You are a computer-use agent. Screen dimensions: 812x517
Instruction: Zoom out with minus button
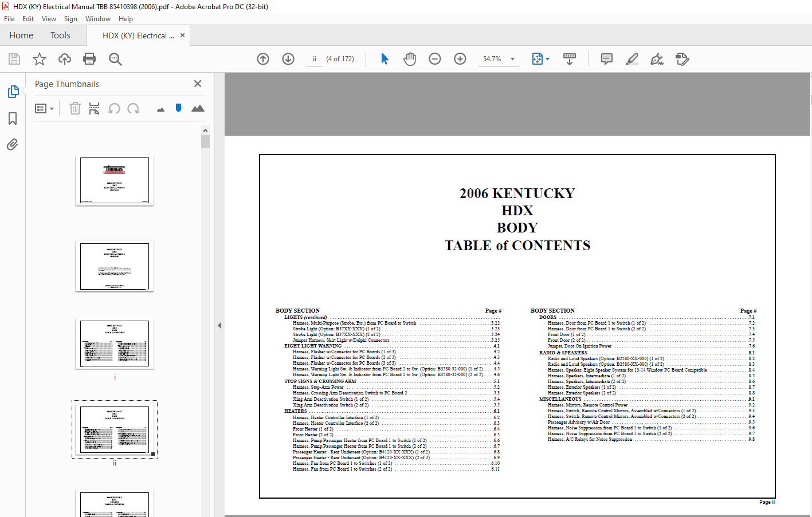(x=435, y=59)
